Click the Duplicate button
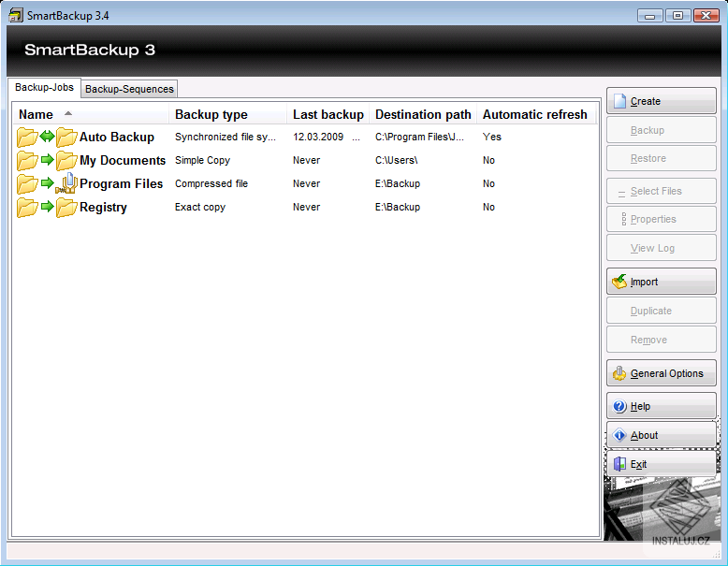The image size is (728, 566). coord(662,311)
